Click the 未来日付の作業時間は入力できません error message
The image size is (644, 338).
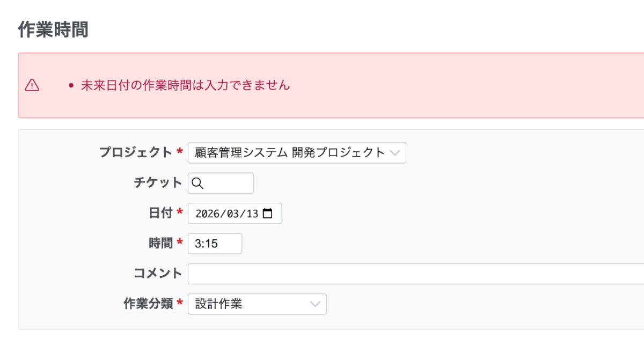[185, 85]
